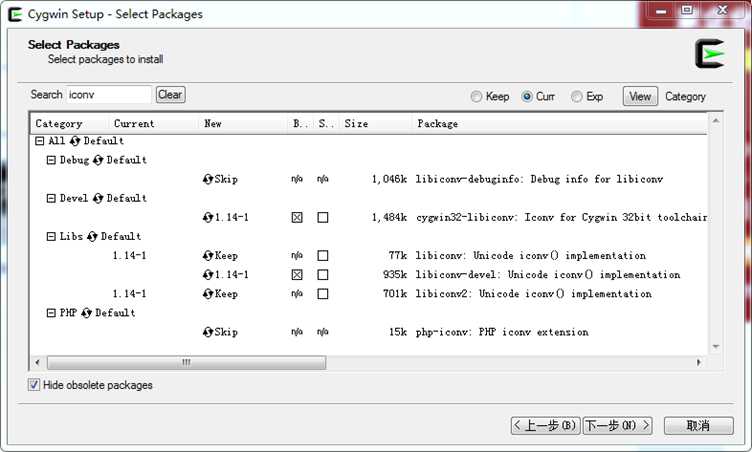Click cycle icon beside Devel Default
The height and width of the screenshot is (452, 752).
98,198
